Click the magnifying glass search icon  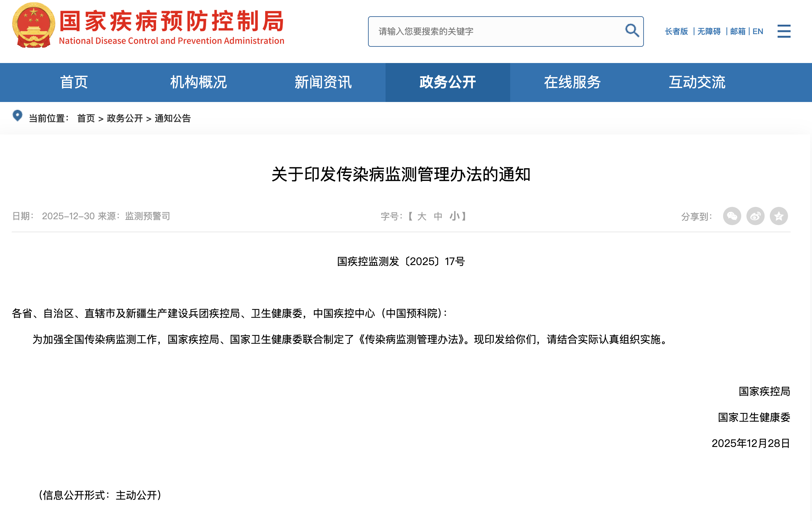632,31
